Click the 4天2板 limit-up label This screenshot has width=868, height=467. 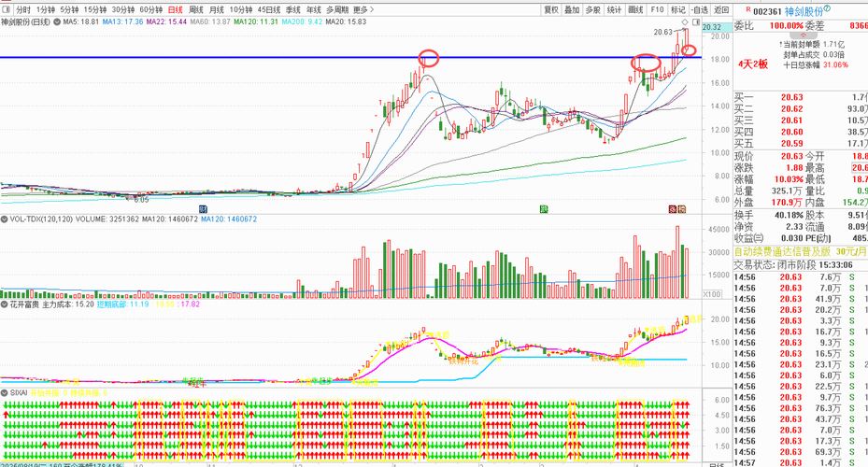coord(753,64)
